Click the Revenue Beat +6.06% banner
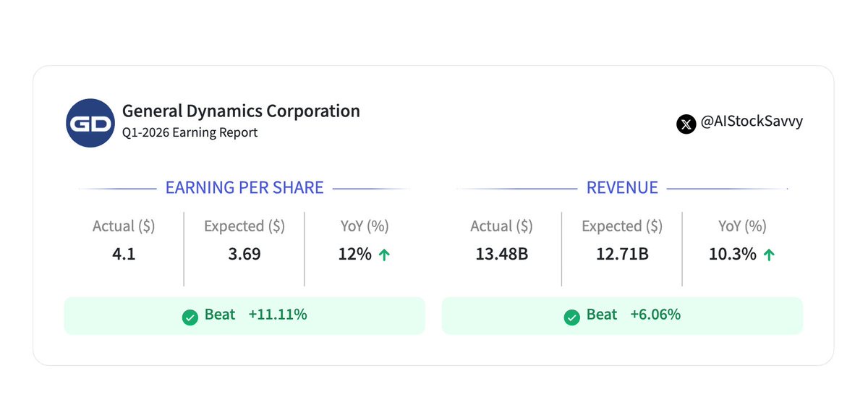Screen dimensions: 868x397 coord(622,315)
